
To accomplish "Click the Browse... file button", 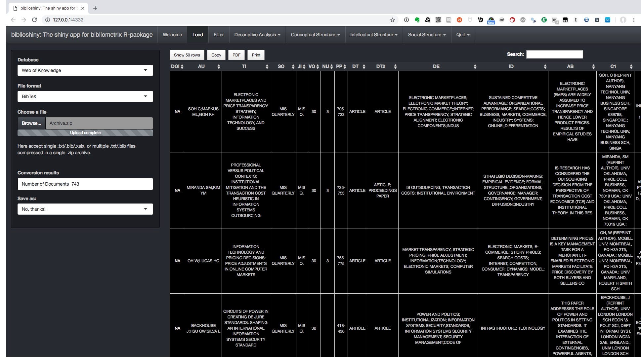I will coord(31,123).
